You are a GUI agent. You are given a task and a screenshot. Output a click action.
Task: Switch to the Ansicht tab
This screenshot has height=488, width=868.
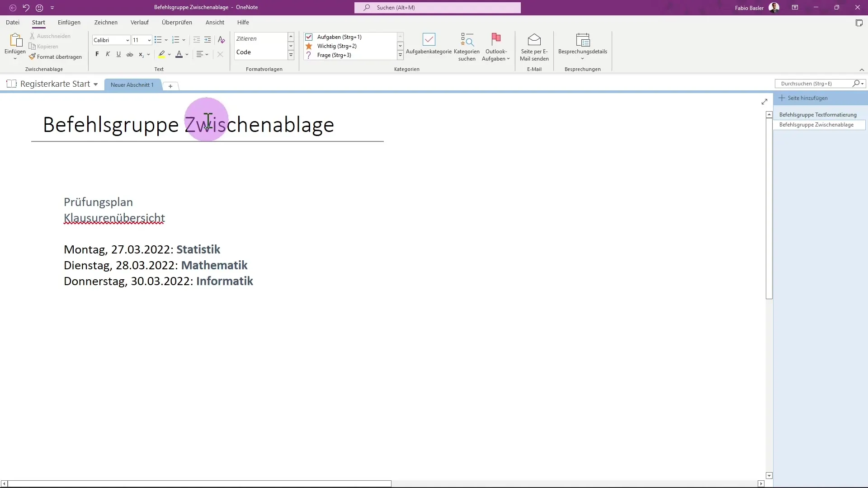tap(215, 22)
